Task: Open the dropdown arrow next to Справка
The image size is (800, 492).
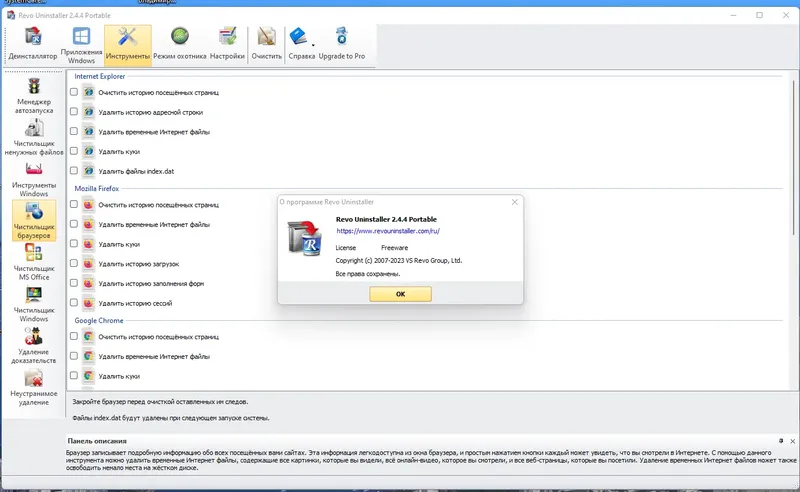Action: click(x=313, y=45)
